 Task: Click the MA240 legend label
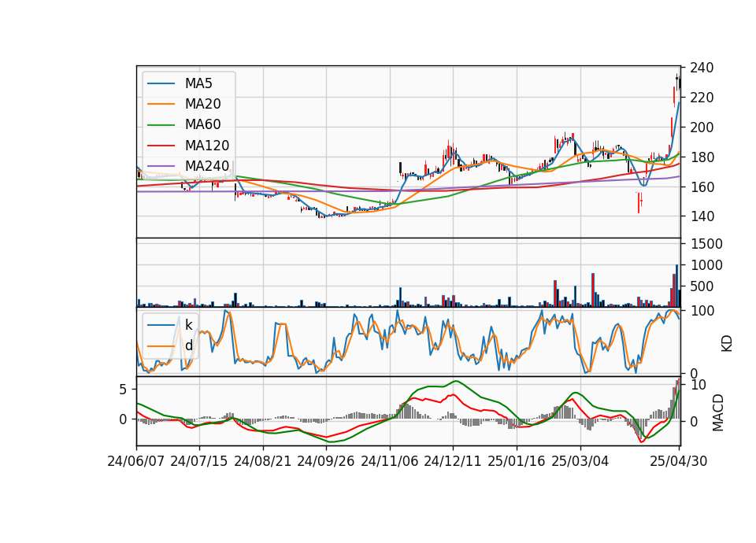pyautogui.click(x=207, y=166)
